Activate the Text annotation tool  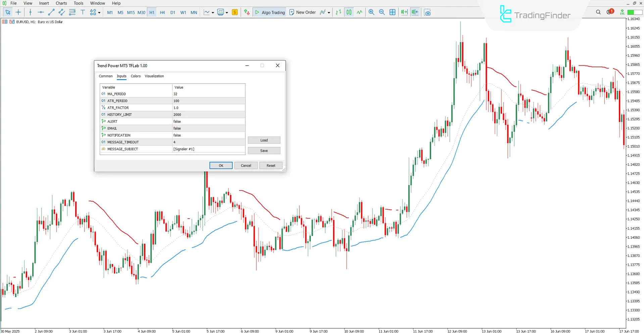tap(83, 12)
